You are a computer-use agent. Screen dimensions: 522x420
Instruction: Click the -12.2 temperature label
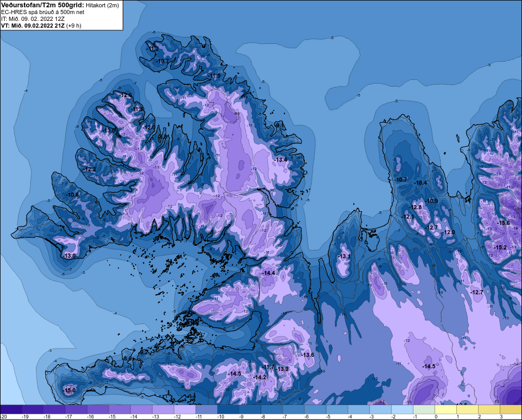[x=90, y=169]
